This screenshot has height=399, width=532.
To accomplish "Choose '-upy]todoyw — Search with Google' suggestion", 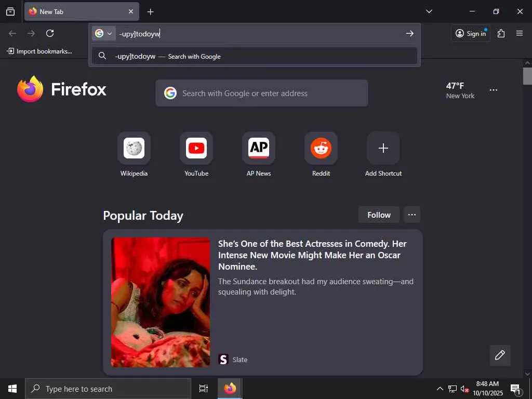I will 255,56.
